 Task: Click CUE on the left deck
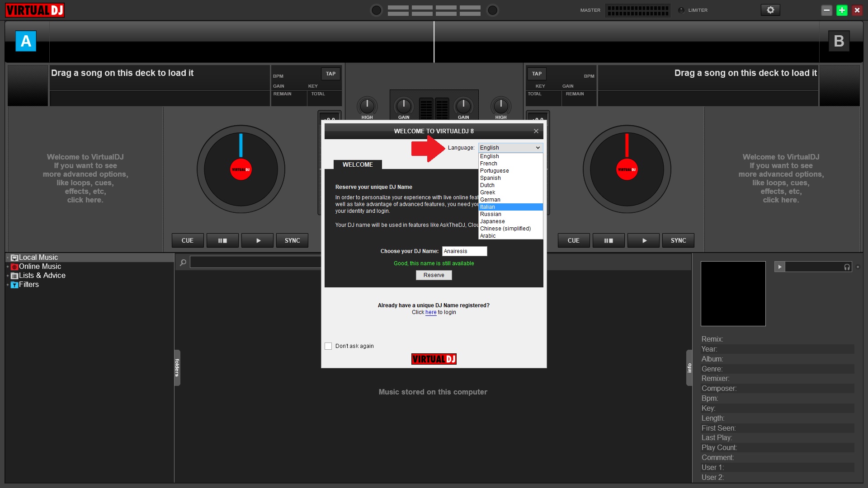tap(188, 240)
